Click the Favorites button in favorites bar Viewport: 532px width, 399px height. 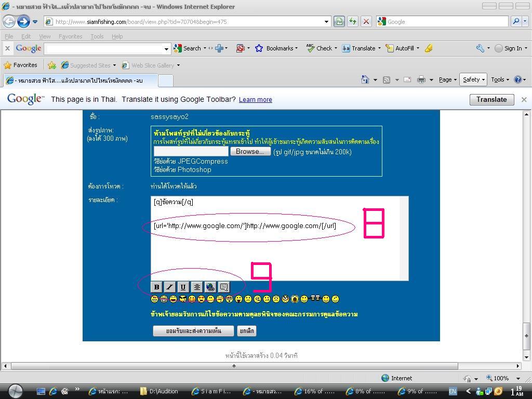click(20, 65)
